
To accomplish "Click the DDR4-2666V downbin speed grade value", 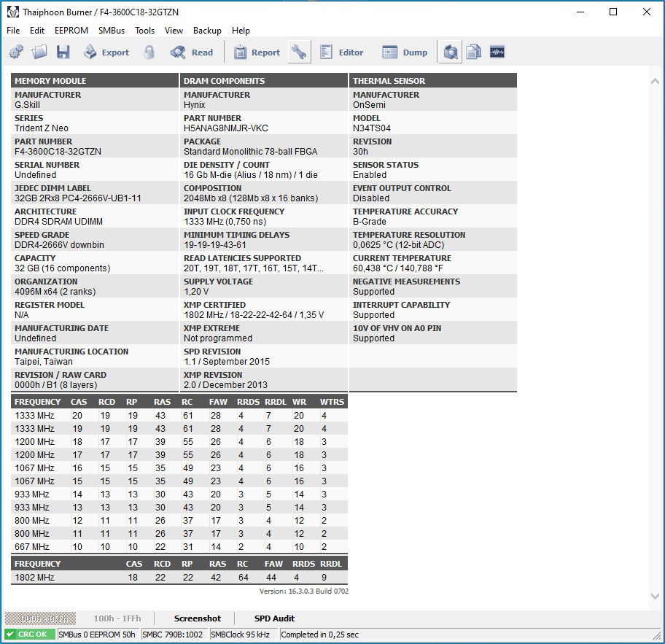I will [x=59, y=245].
